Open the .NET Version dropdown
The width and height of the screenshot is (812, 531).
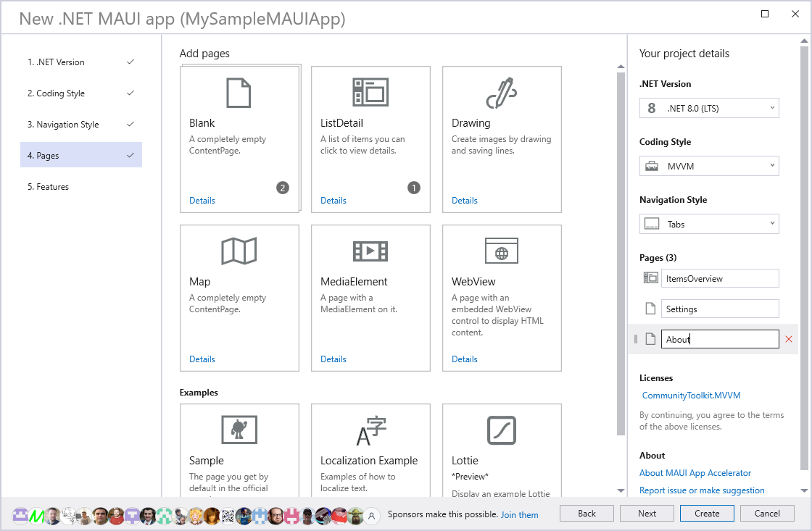[x=709, y=109]
